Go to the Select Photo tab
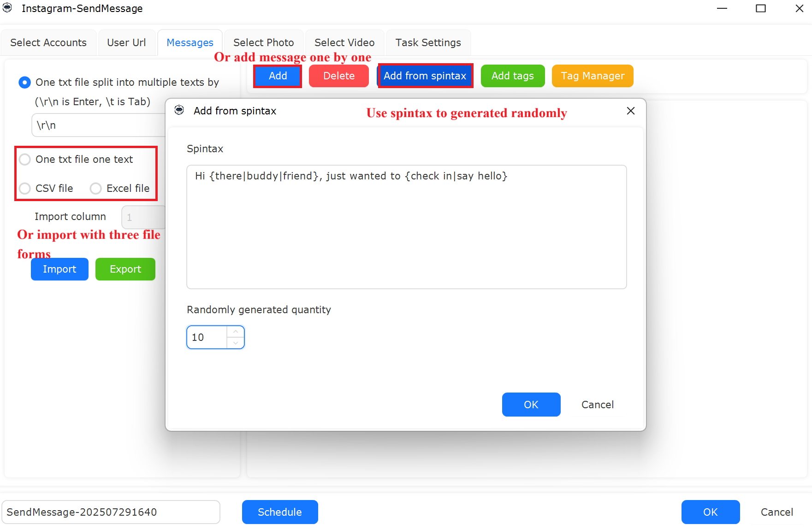Screen dimensions: 812x530 (x=264, y=42)
